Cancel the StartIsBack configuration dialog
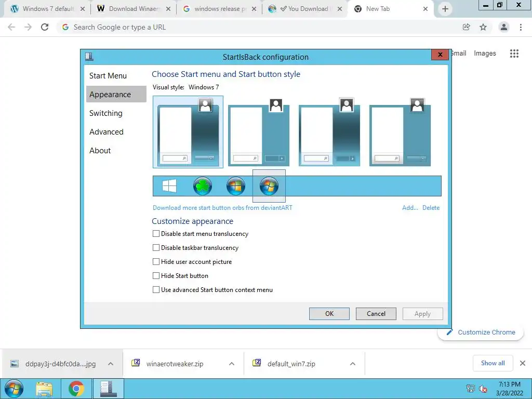This screenshot has width=532, height=399. click(x=376, y=314)
